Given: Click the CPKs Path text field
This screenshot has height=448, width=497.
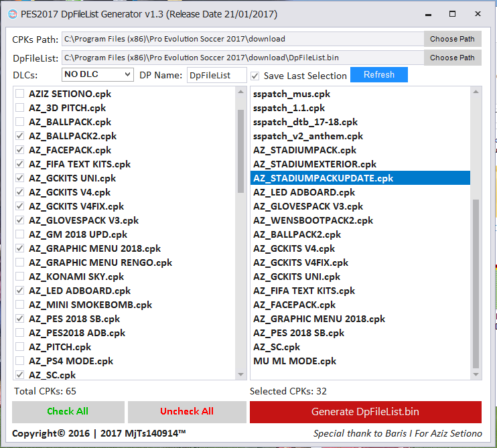Looking at the screenshot, I should click(242, 39).
